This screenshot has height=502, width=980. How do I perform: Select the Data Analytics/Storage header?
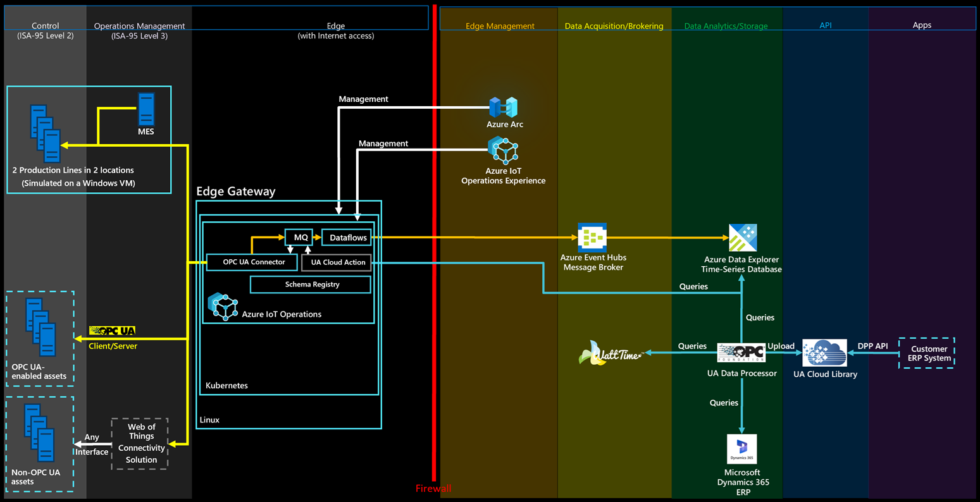(726, 26)
